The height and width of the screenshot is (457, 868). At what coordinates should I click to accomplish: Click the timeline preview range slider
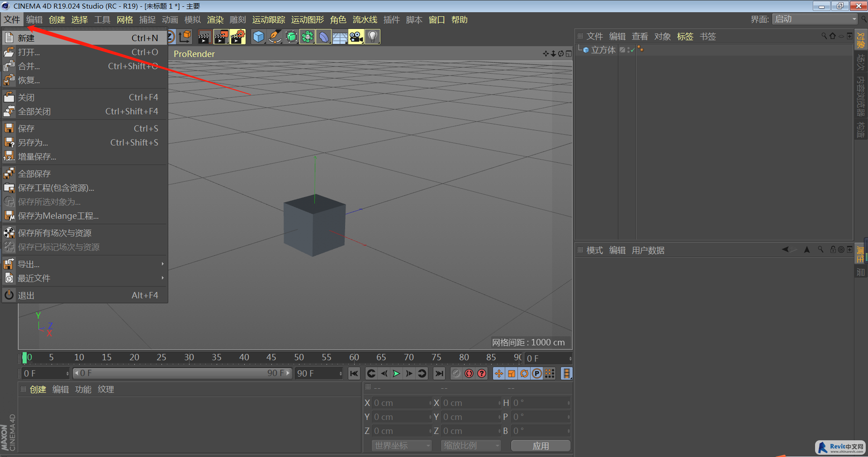coord(182,373)
